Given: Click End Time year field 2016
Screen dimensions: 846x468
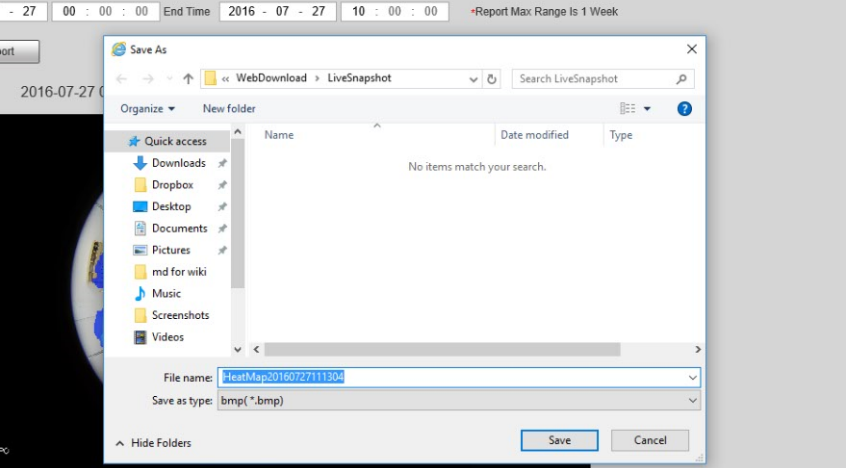Looking at the screenshot, I should [241, 11].
